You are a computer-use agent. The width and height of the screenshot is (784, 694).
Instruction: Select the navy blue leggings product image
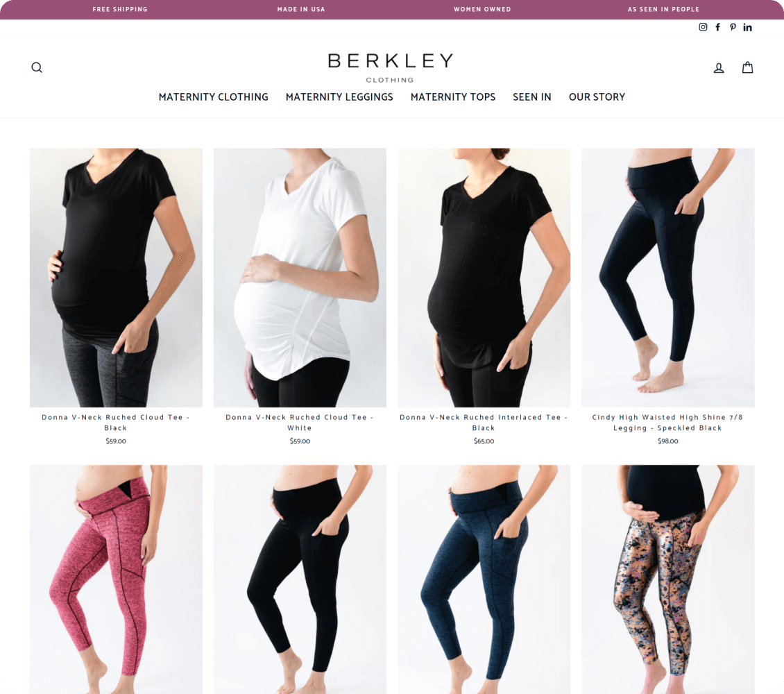pos(484,579)
